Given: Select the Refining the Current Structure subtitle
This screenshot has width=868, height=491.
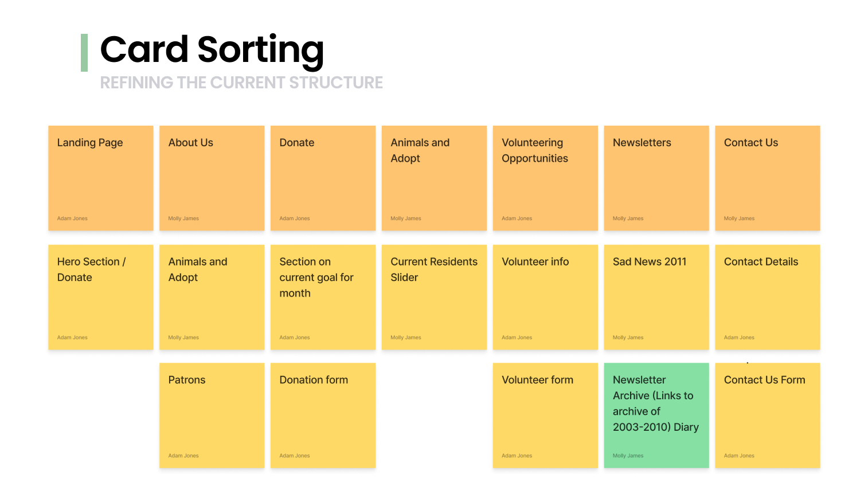Looking at the screenshot, I should click(241, 83).
